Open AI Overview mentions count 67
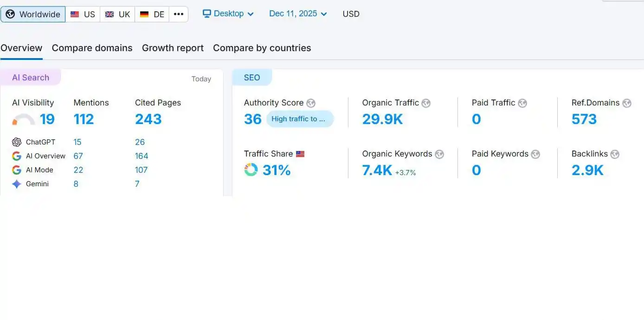Screen dimensions: 644x320 pyautogui.click(x=78, y=156)
